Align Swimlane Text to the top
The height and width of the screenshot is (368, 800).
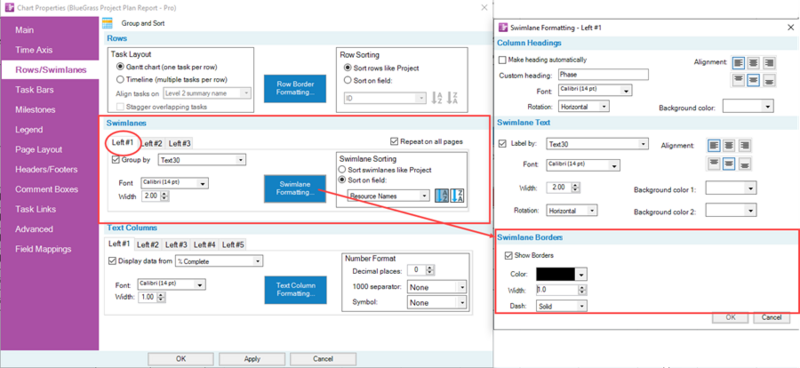(x=714, y=163)
